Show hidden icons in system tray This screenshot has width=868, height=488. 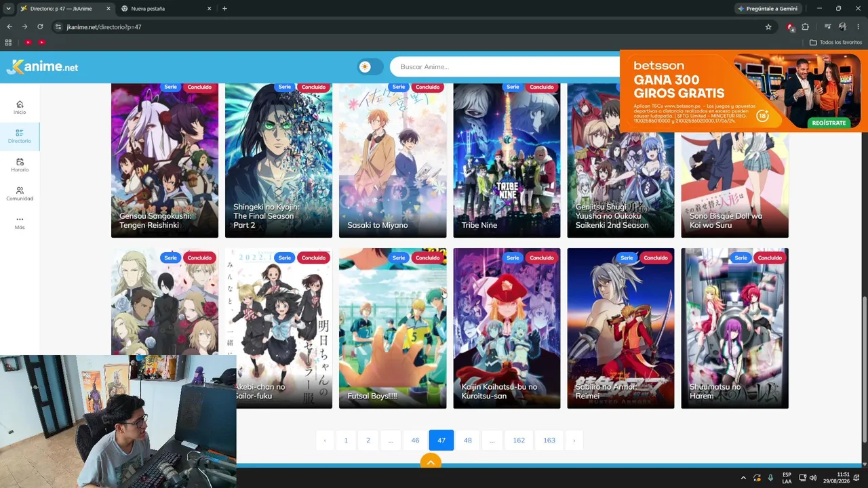[x=743, y=478]
